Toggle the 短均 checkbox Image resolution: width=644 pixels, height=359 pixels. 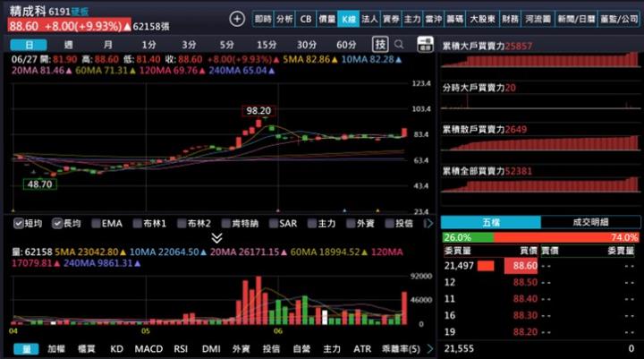click(x=19, y=223)
